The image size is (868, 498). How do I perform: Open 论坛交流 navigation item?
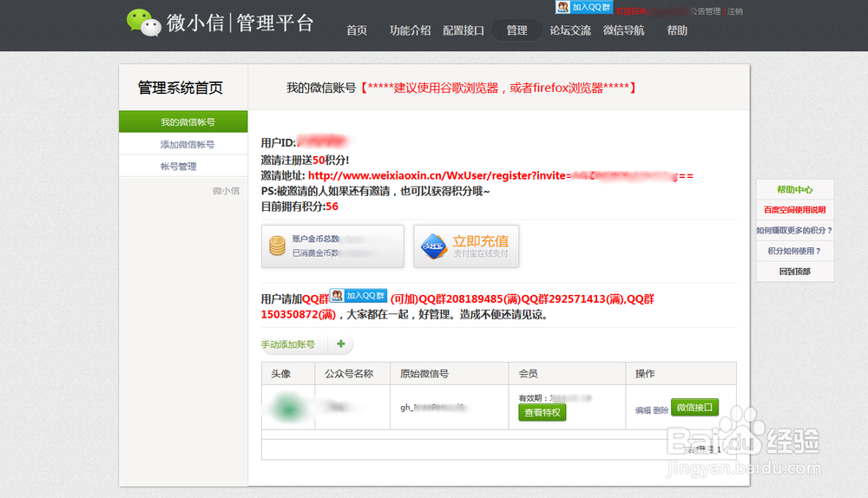570,30
